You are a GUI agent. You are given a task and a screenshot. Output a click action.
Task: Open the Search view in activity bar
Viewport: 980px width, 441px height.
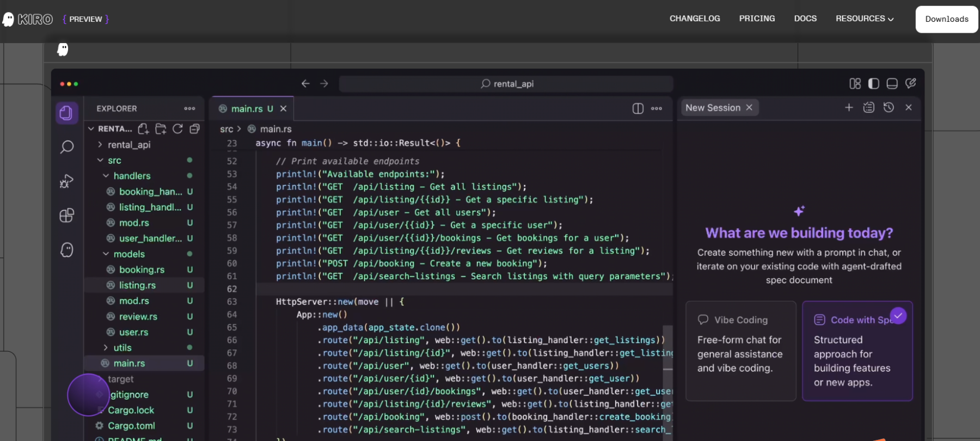67,147
